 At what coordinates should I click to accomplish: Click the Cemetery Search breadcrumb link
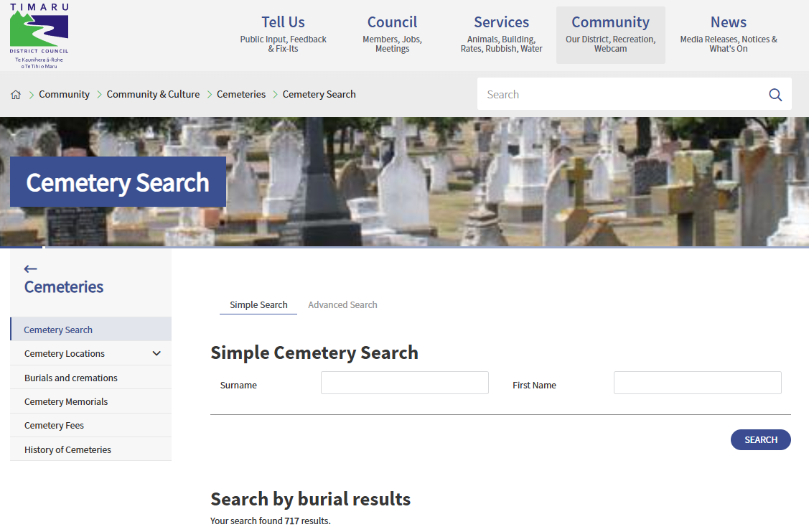pos(319,95)
